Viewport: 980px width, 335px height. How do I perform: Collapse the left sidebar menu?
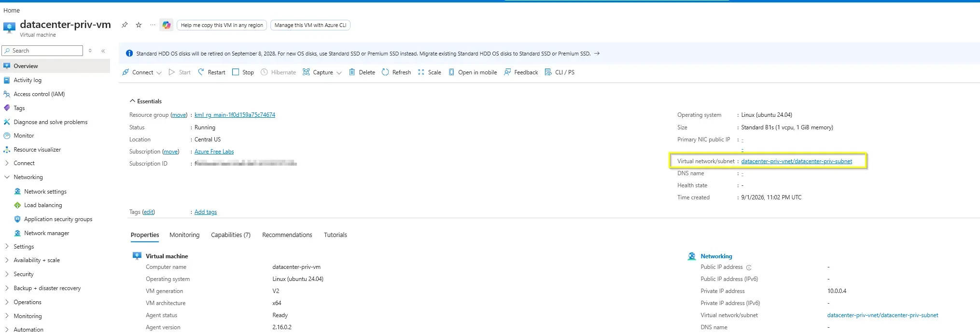103,51
